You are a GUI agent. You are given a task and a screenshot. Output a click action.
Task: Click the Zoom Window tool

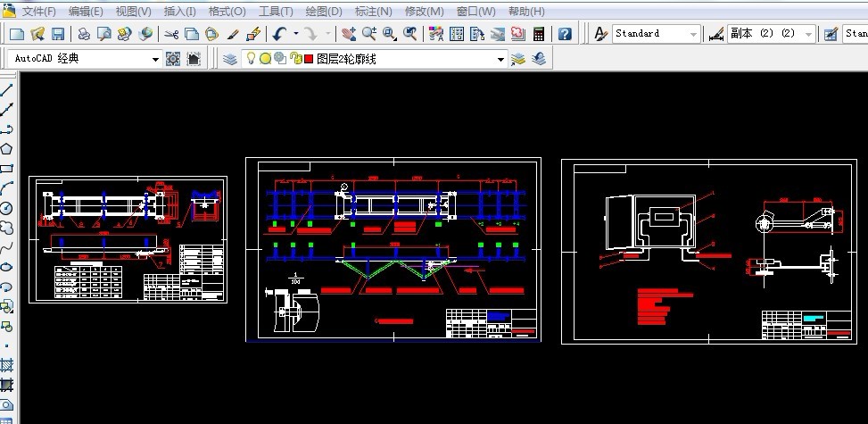390,34
